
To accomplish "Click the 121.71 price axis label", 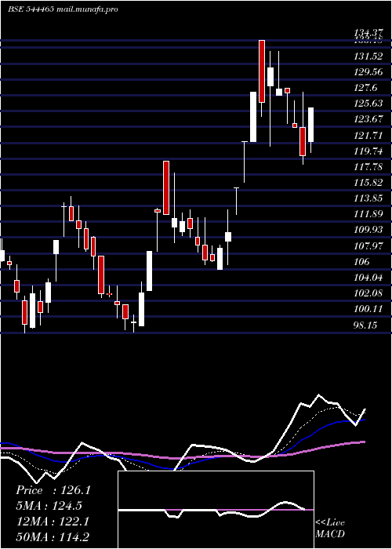I will (368, 135).
